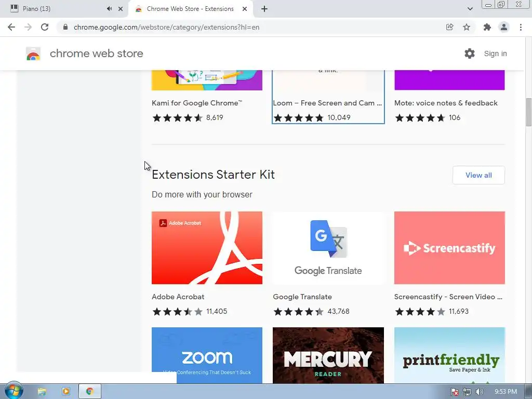Close the Chrome Web Store tab
Screen dimensions: 532x399
point(245,9)
